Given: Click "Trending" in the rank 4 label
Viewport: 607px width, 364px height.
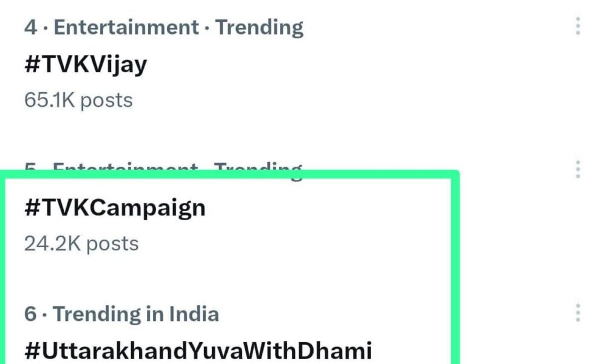Looking at the screenshot, I should point(259,27).
